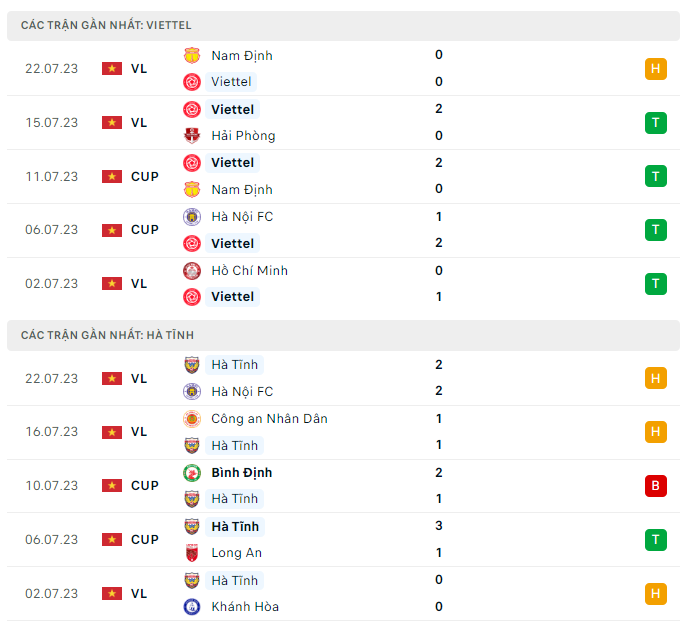
Task: Open Hà Tĩnh link in 06.07.23 match
Action: point(235,527)
